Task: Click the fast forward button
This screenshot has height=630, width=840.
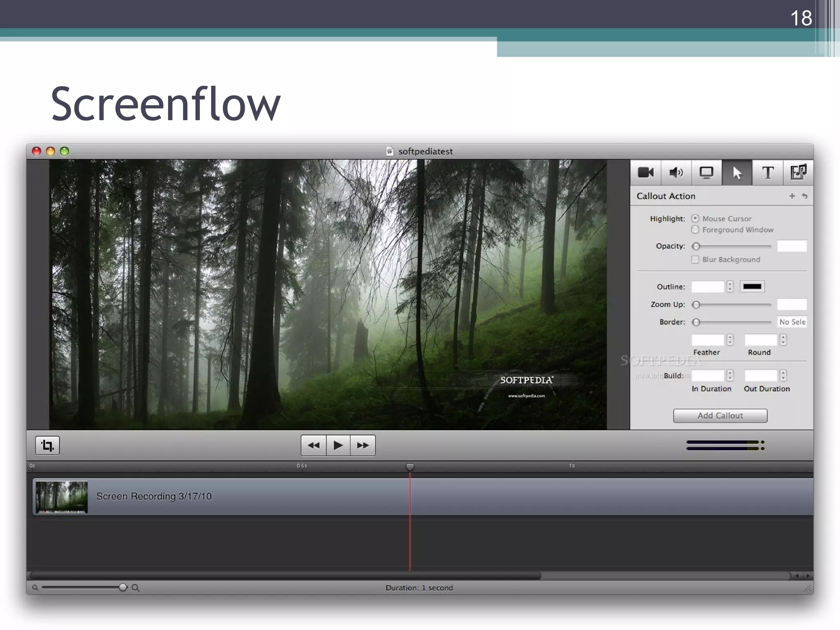Action: (363, 445)
